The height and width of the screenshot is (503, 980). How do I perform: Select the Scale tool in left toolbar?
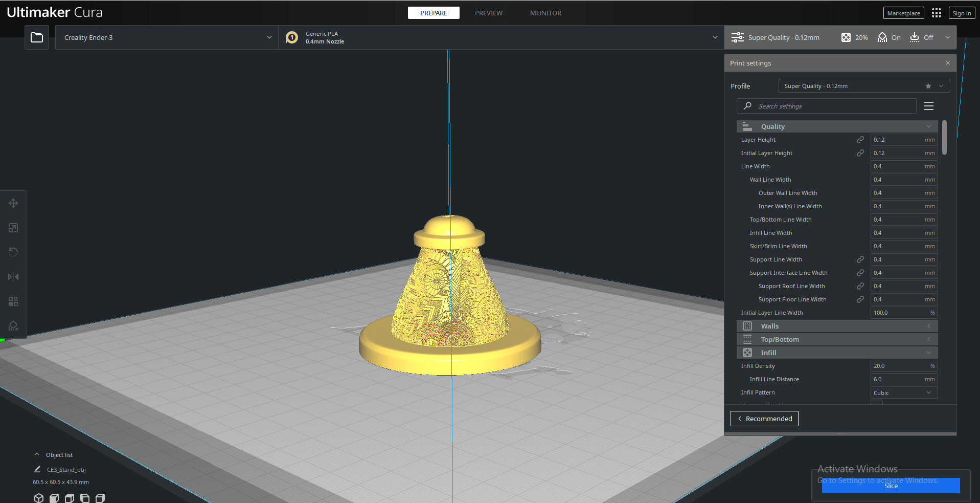(13, 228)
